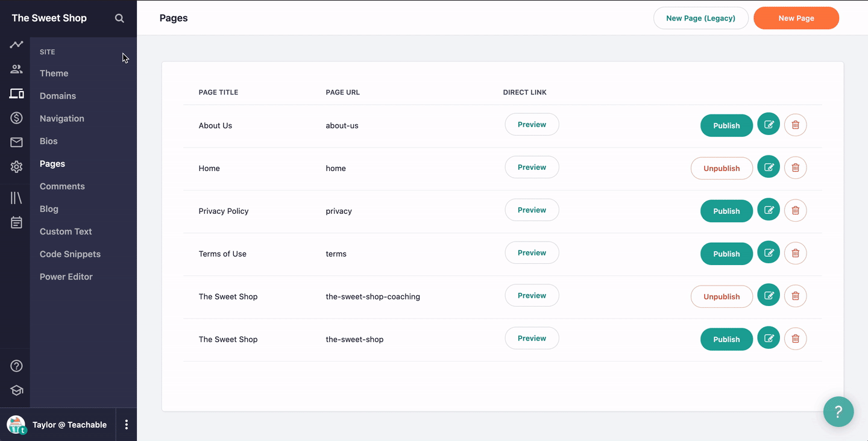Viewport: 868px width, 441px height.
Task: Open the Power Editor
Action: pyautogui.click(x=66, y=277)
